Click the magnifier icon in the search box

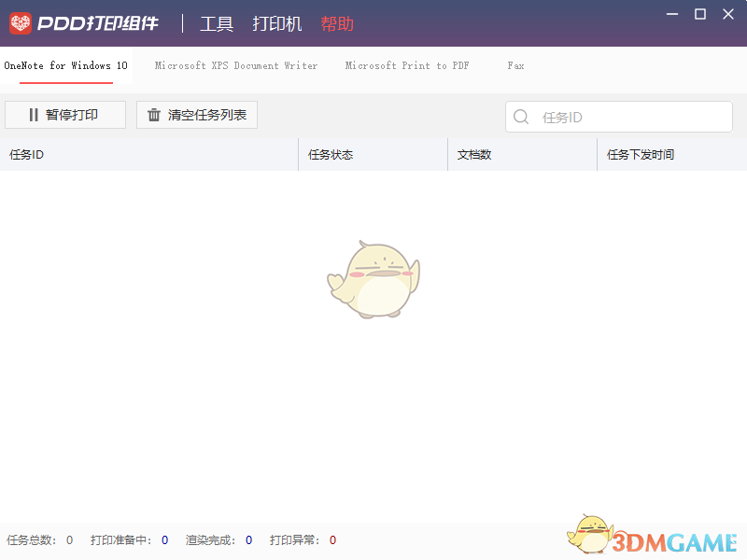(521, 117)
